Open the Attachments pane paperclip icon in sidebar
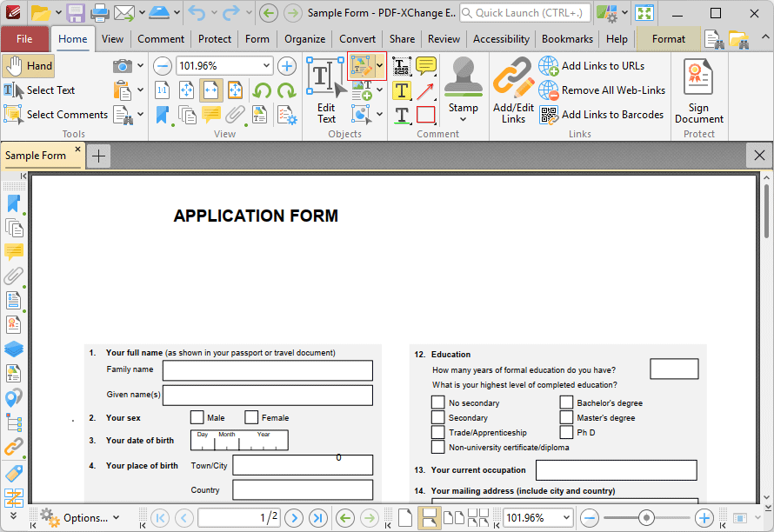The image size is (774, 532). point(14,276)
